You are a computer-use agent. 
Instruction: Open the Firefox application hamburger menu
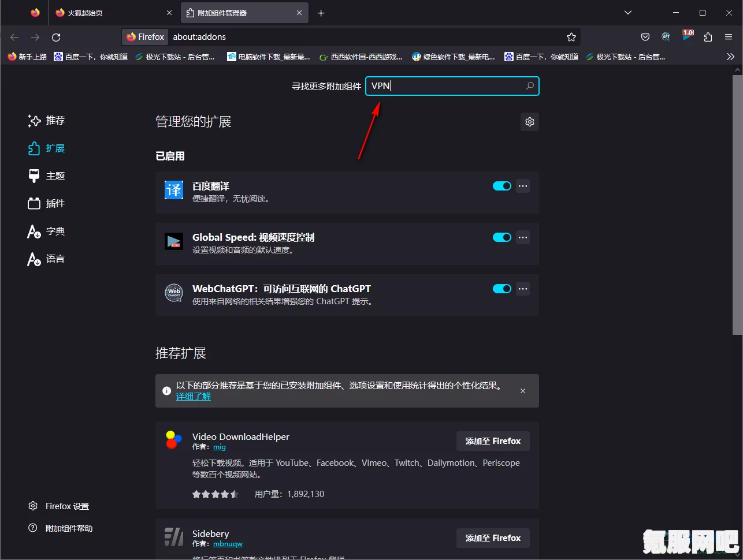tap(729, 37)
